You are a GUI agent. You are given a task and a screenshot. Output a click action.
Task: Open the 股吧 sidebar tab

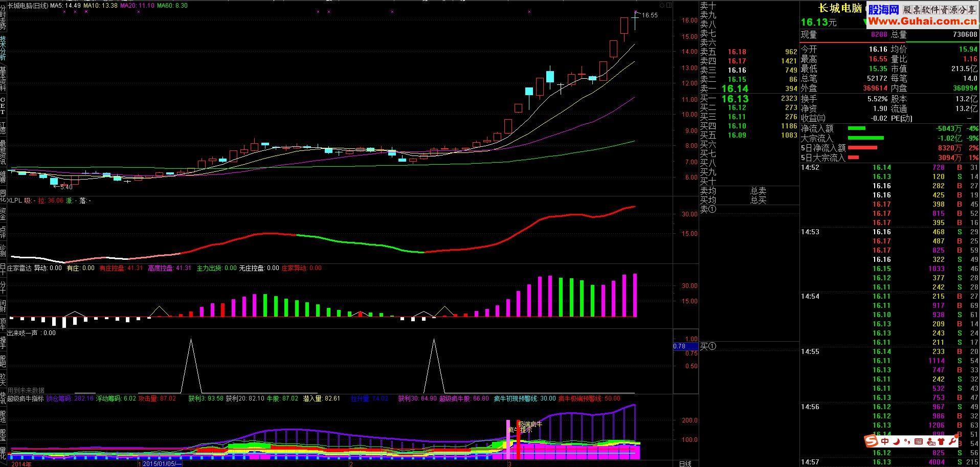[x=3, y=362]
